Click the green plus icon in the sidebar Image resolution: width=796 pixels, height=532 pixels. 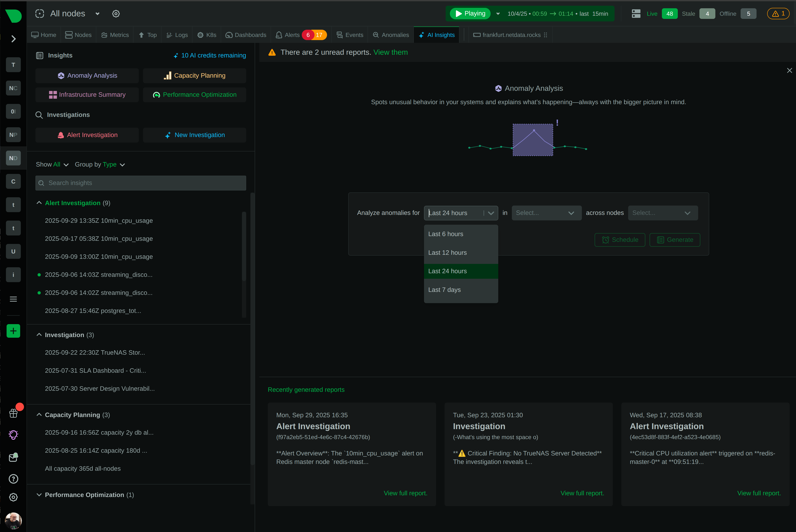[x=13, y=331]
